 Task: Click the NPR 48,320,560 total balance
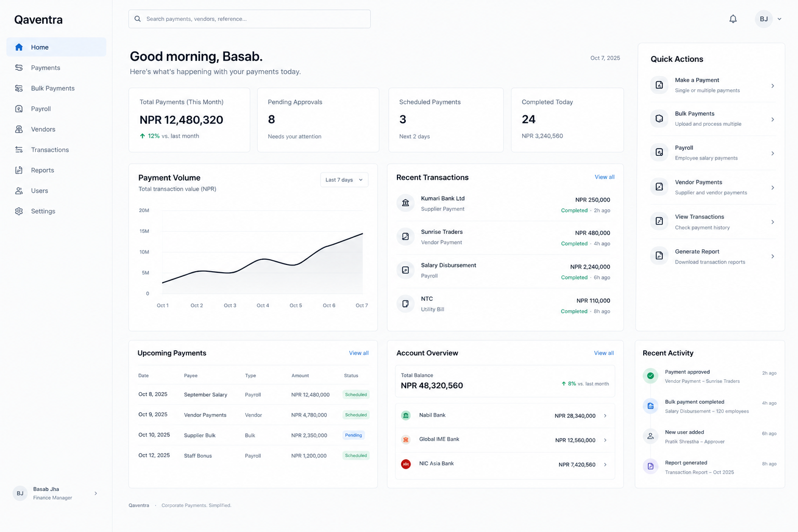point(432,386)
